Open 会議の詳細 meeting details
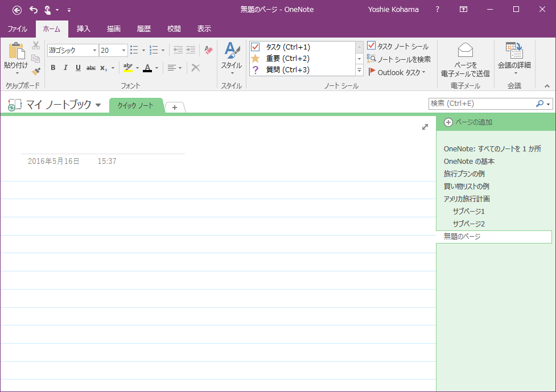The image size is (556, 392). (514, 59)
